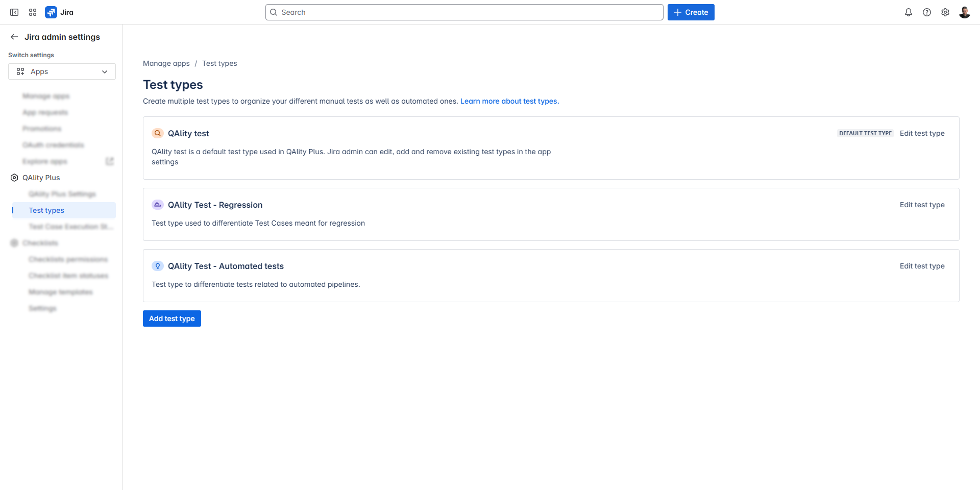This screenshot has width=980, height=490.
Task: Edit test type for QAlity Test - Automated tests
Action: tap(922, 266)
